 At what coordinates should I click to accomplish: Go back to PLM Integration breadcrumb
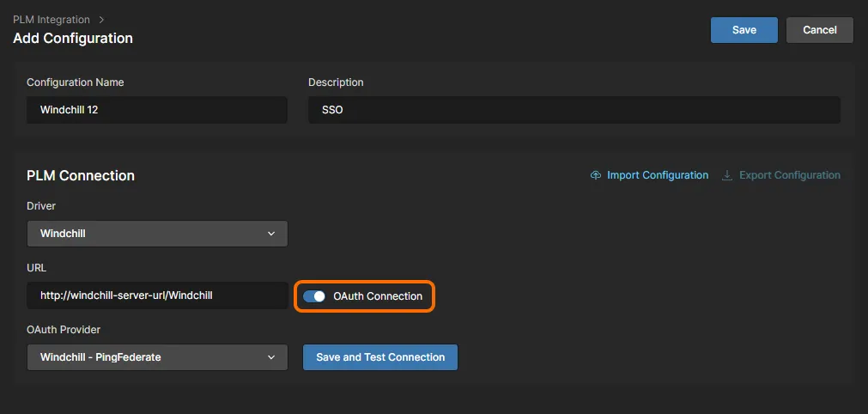coord(51,19)
